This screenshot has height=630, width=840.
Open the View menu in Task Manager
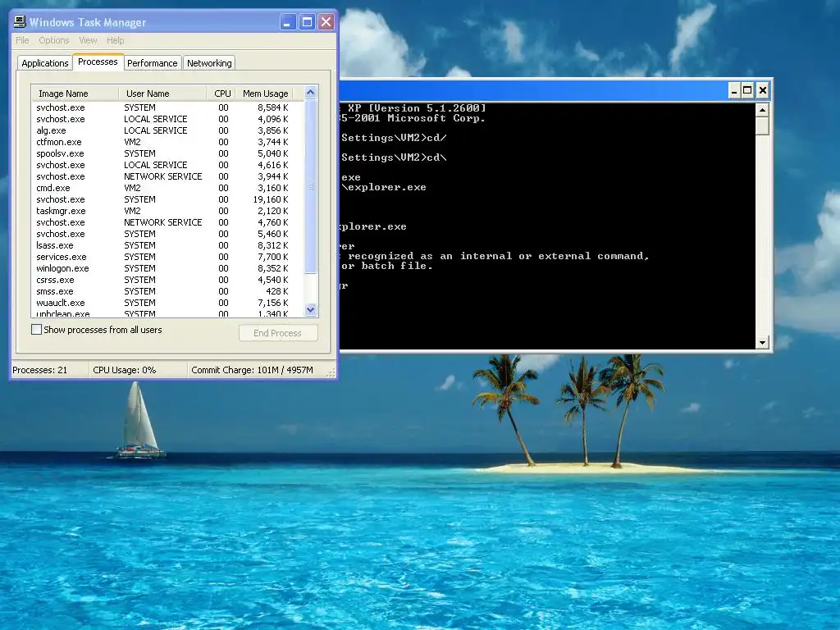tap(88, 40)
